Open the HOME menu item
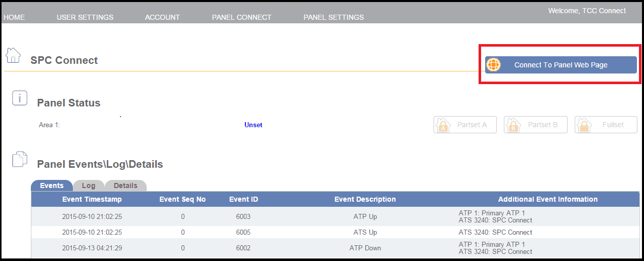The image size is (644, 261). click(x=14, y=17)
